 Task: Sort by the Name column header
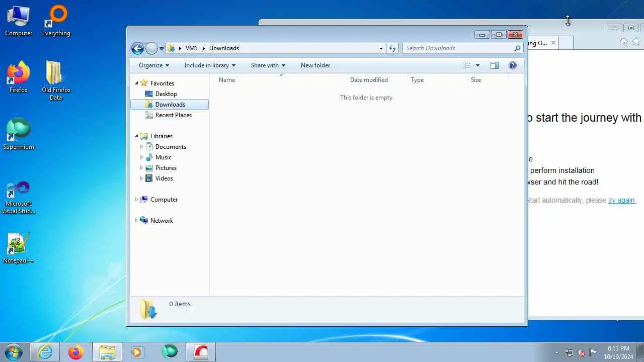coord(280,80)
